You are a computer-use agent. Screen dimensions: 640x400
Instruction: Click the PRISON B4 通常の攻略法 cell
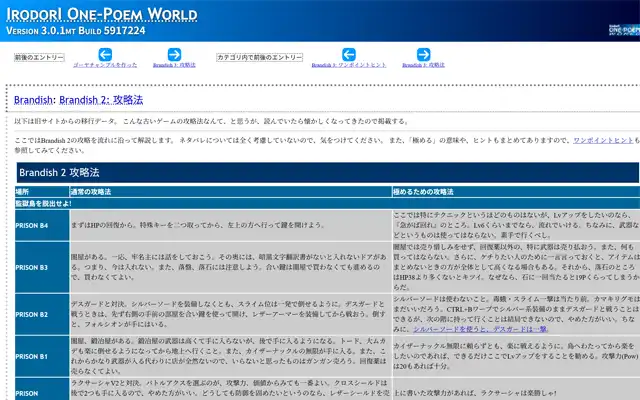click(231, 225)
